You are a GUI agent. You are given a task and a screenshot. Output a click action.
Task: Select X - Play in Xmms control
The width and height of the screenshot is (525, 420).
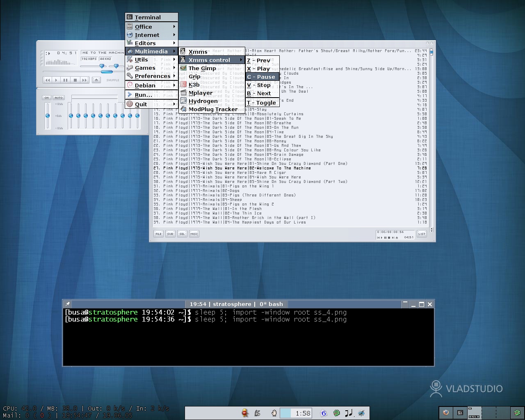[262, 68]
